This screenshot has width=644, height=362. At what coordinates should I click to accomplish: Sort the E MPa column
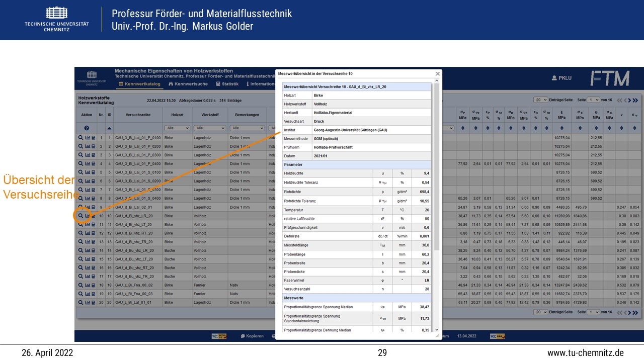click(561, 128)
